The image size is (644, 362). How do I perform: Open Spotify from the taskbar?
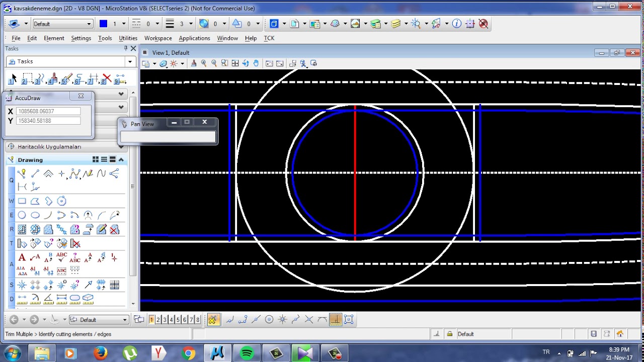(247, 353)
